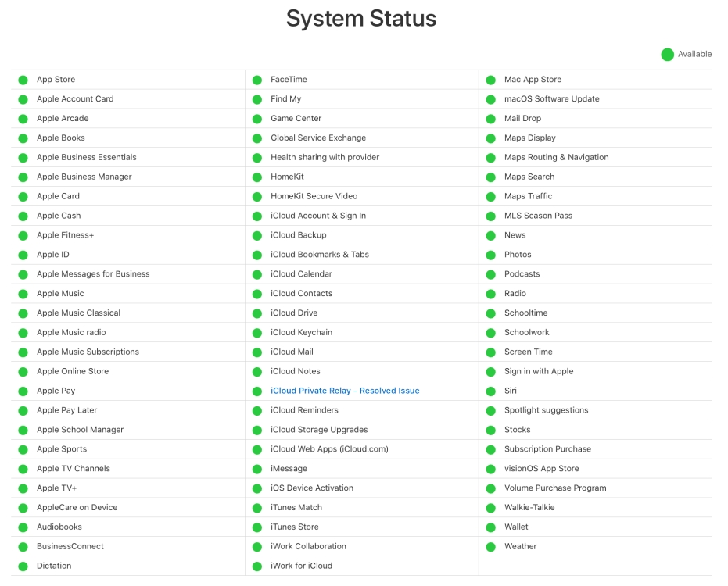Click the System Status page title
The image size is (728, 586).
pos(361,18)
